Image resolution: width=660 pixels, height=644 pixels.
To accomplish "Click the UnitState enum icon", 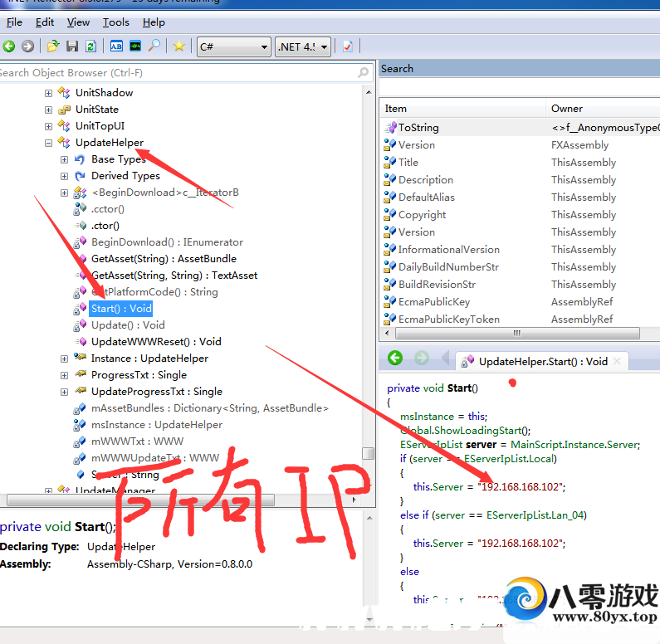I will click(64, 110).
